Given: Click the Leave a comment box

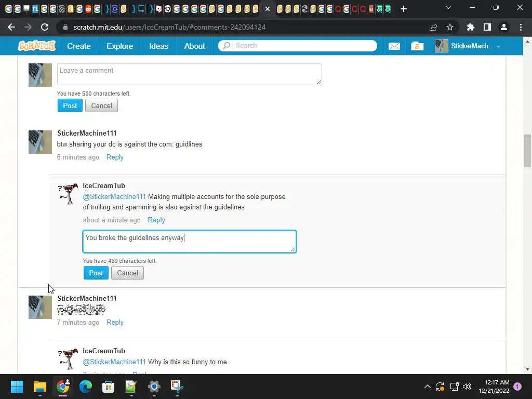Looking at the screenshot, I should click(x=189, y=74).
